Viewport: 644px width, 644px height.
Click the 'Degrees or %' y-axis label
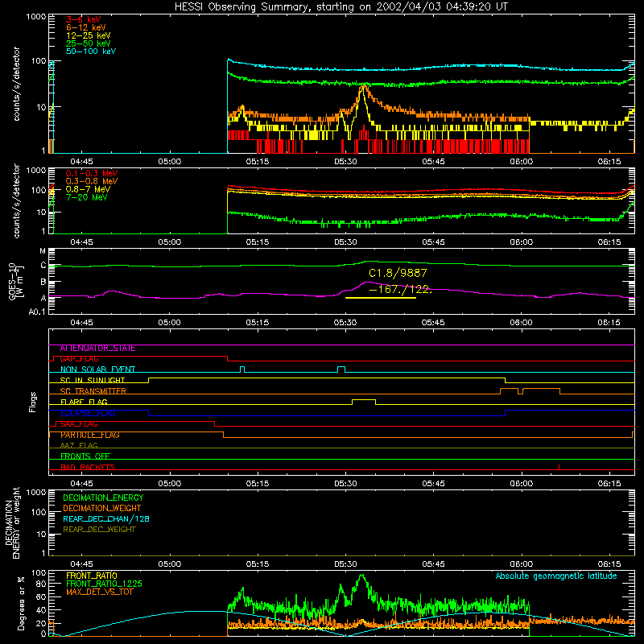point(21,603)
